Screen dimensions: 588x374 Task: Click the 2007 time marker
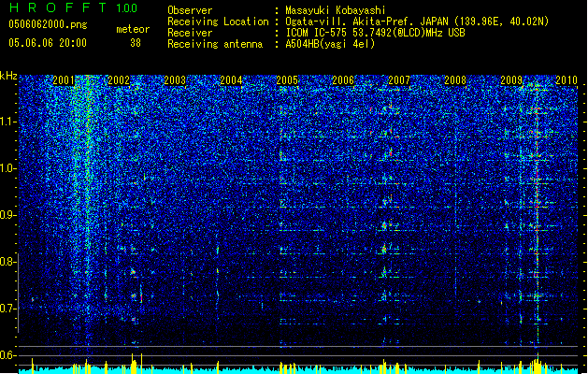coord(399,79)
